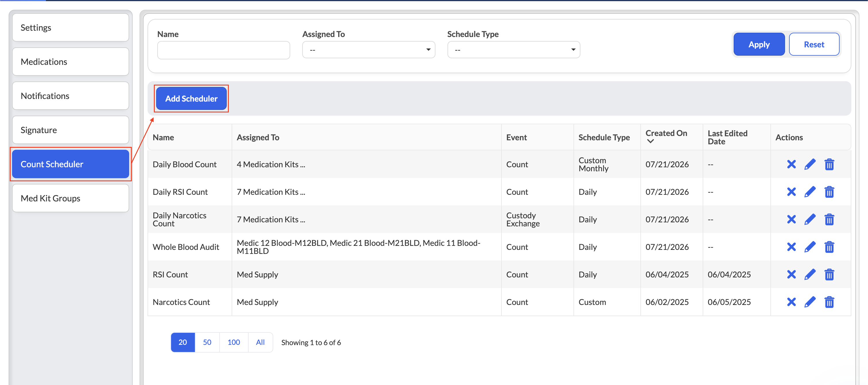Click the '06/05/2025' last edited date
This screenshot has width=868, height=385.
[729, 302]
